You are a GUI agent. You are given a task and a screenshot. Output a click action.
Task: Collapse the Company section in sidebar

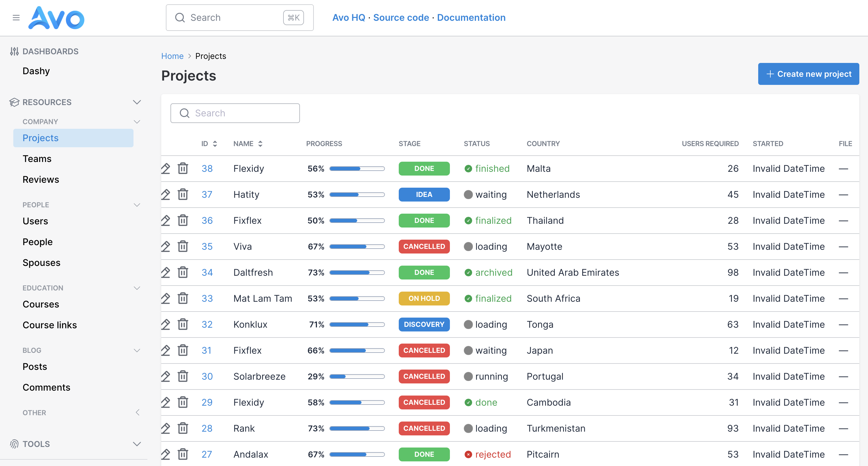[137, 122]
